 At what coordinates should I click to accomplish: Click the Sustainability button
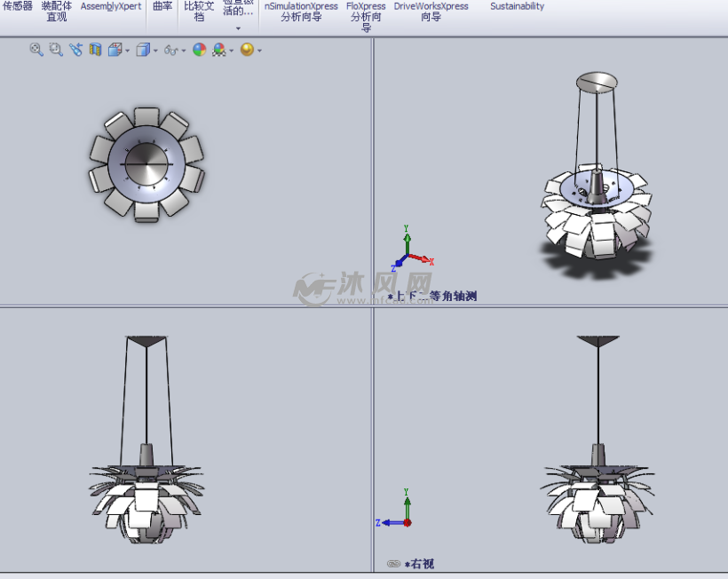pos(518,6)
